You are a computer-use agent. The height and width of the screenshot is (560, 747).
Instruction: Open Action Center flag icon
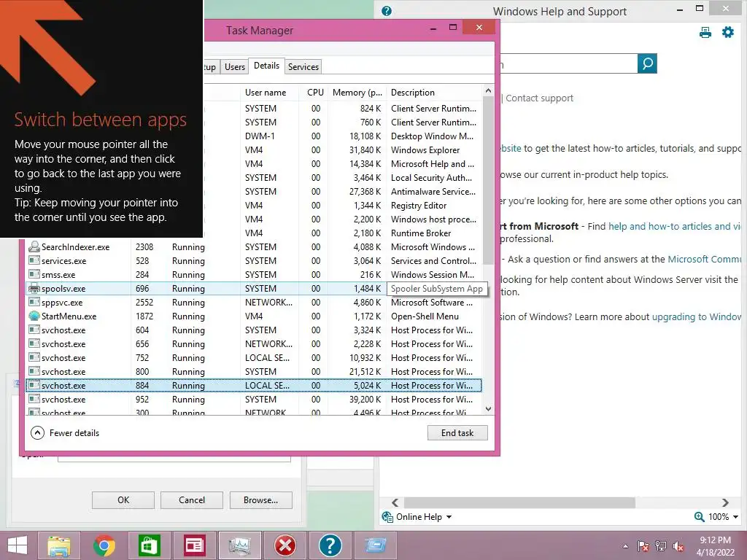(643, 546)
